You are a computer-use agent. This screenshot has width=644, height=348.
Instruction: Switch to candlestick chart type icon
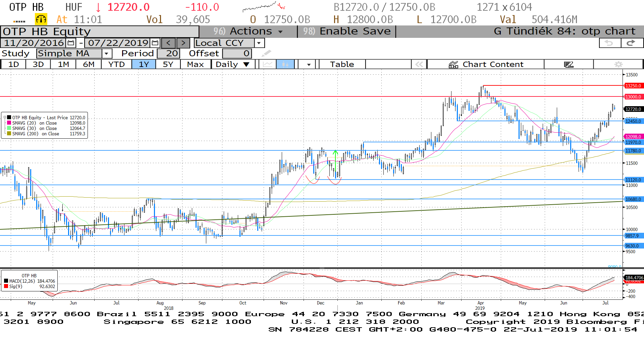pos(285,64)
